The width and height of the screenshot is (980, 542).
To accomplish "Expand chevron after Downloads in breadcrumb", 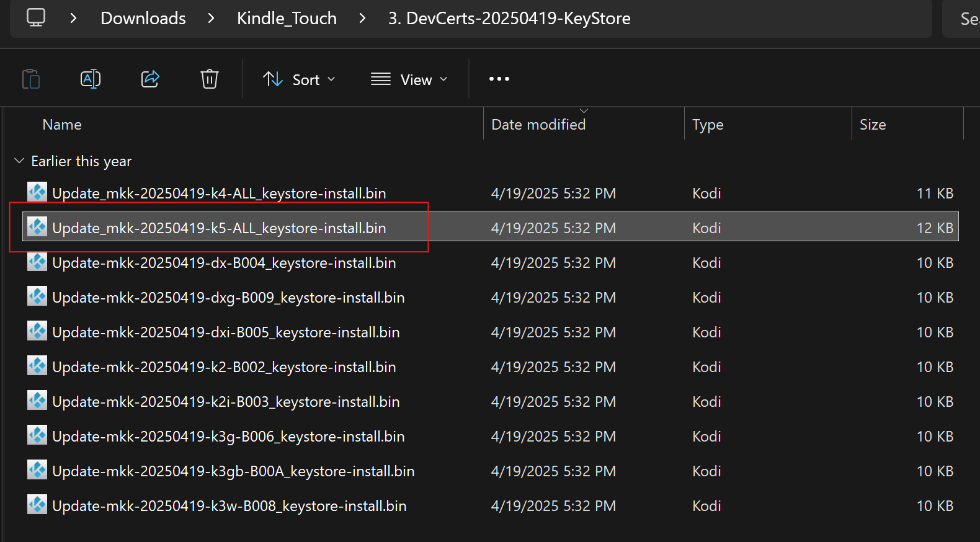I will pyautogui.click(x=212, y=18).
